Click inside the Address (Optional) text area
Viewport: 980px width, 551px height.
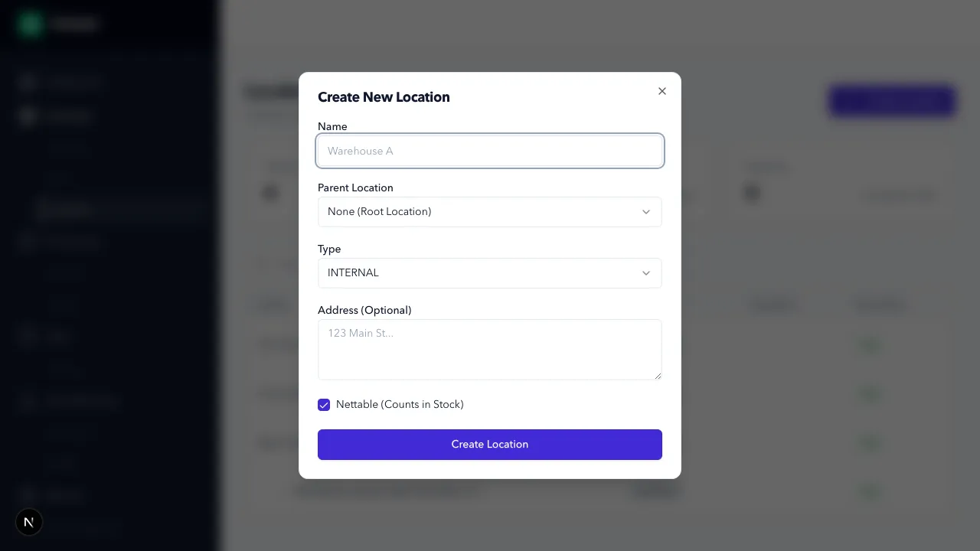click(490, 349)
